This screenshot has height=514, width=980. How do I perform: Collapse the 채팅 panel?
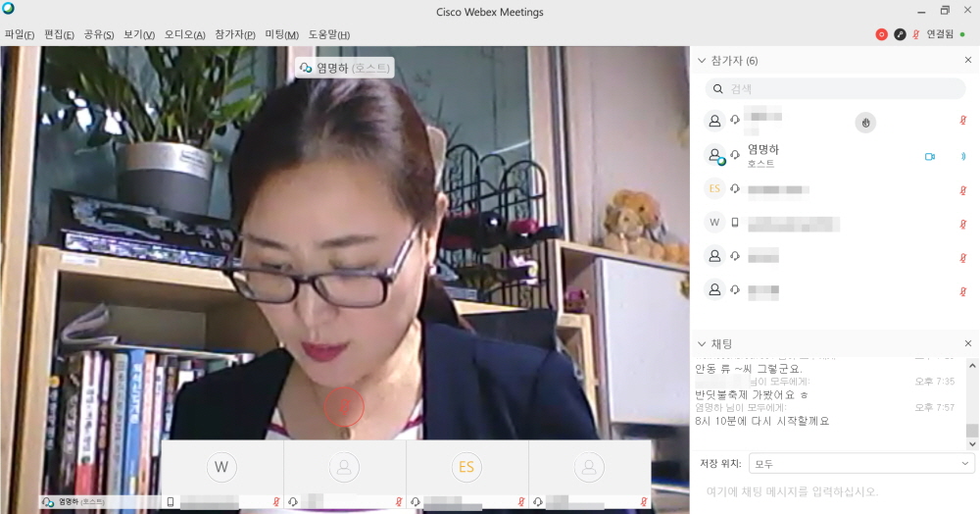(702, 344)
